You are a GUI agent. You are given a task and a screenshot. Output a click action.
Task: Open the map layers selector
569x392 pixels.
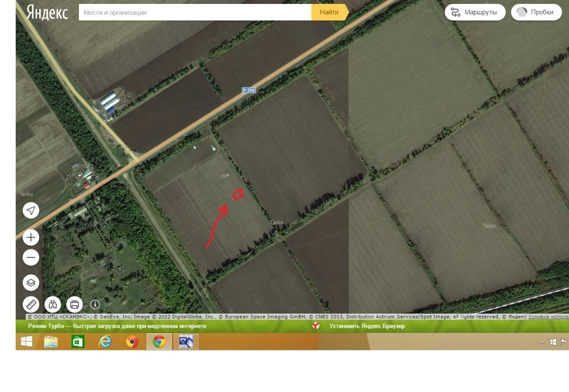(31, 283)
